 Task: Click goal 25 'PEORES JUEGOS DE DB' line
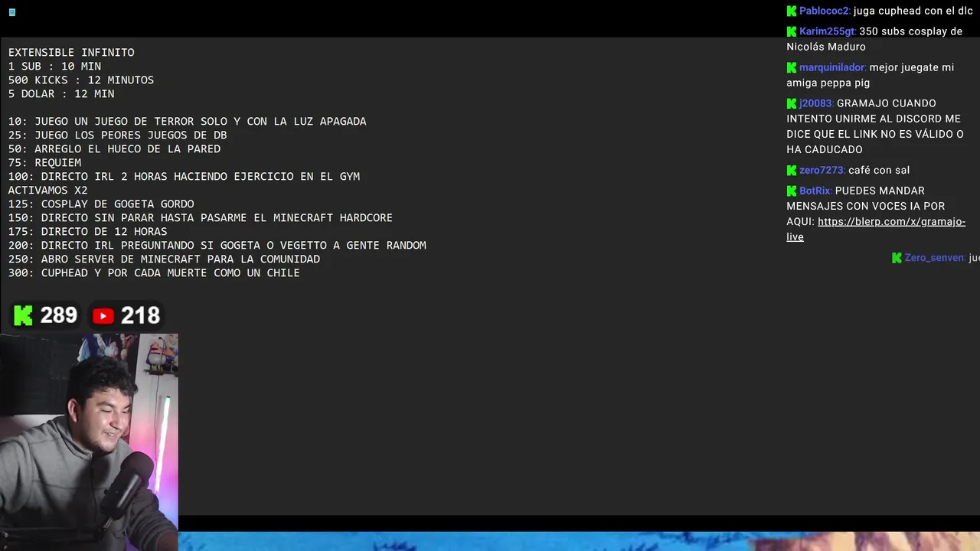click(118, 135)
